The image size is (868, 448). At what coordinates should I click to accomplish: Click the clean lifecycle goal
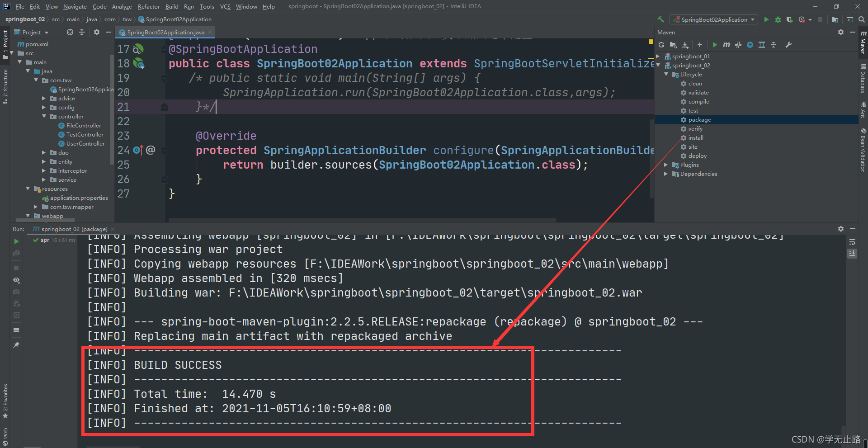coord(695,84)
